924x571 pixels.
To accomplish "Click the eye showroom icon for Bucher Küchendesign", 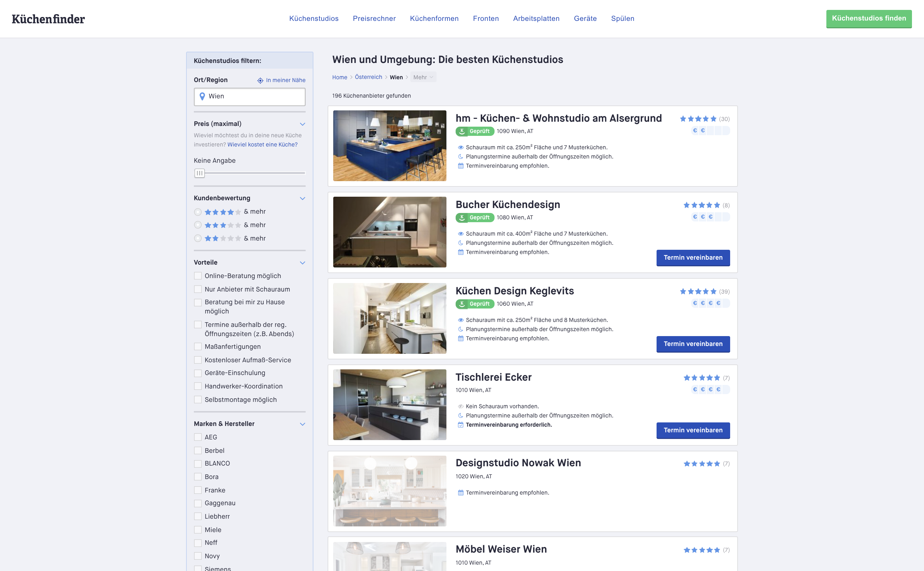I will [x=460, y=234].
